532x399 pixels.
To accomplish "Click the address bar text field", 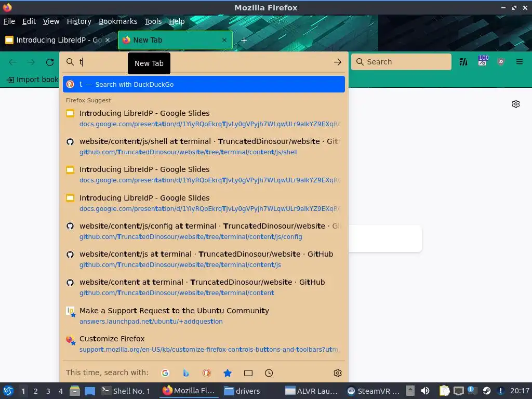I will tap(204, 62).
